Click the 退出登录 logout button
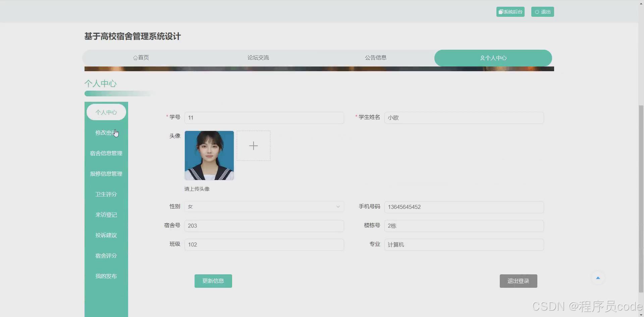 [x=518, y=281]
